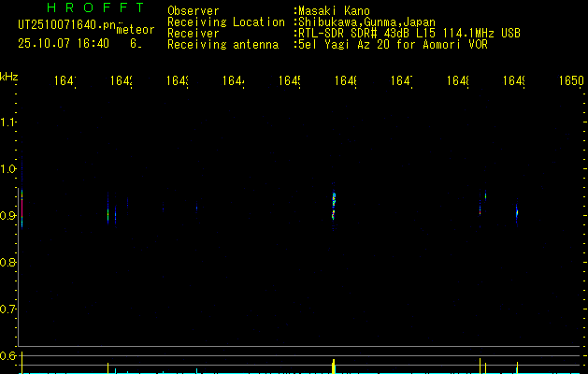Click the 1644 time axis label
Viewport: 588px width, 374px height.
click(234, 81)
